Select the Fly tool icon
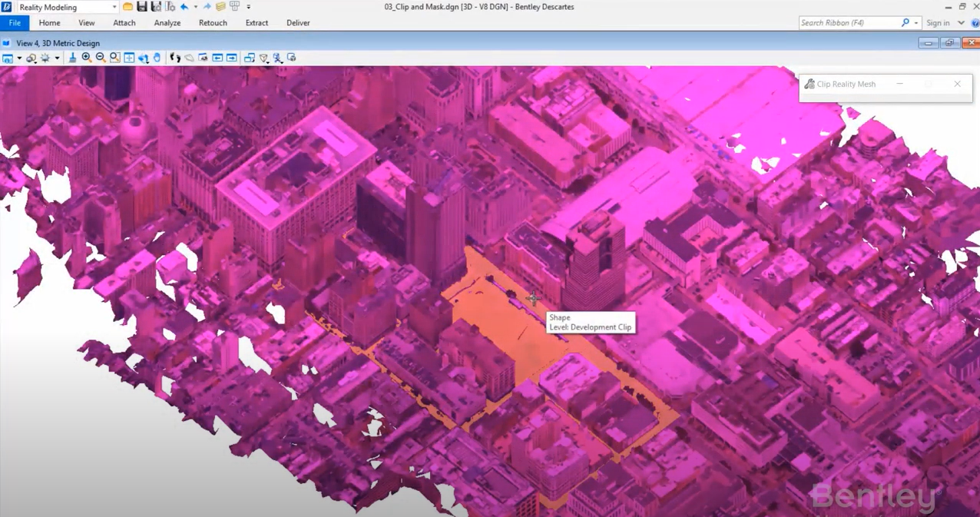Image resolution: width=980 pixels, height=517 pixels. point(189,58)
